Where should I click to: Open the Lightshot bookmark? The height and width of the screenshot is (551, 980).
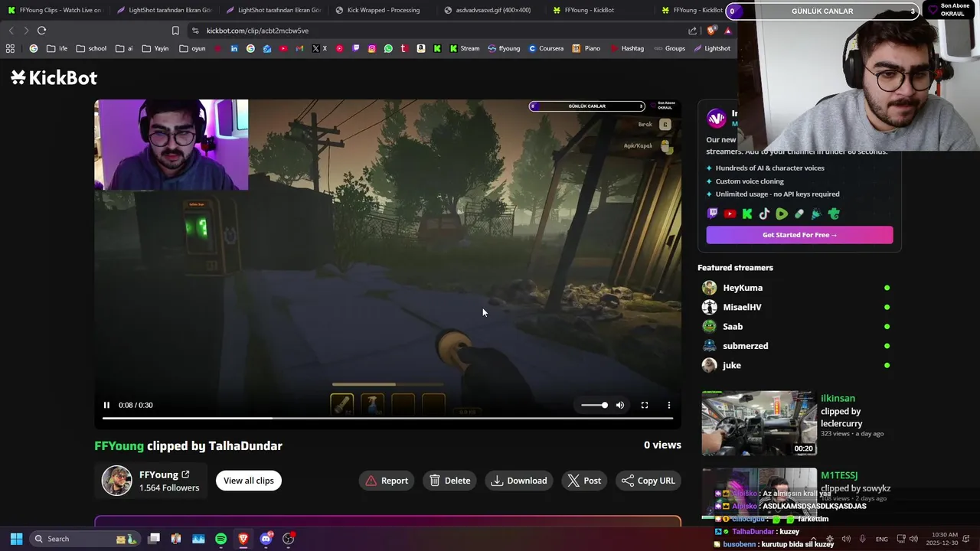[x=712, y=48]
